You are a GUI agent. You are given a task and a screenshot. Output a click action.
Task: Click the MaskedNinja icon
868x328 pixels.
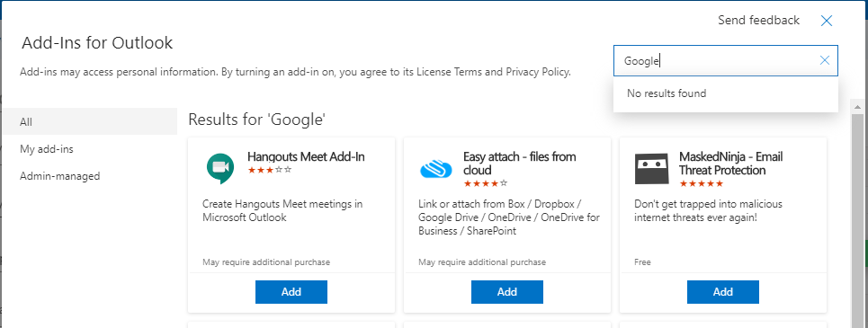(652, 169)
